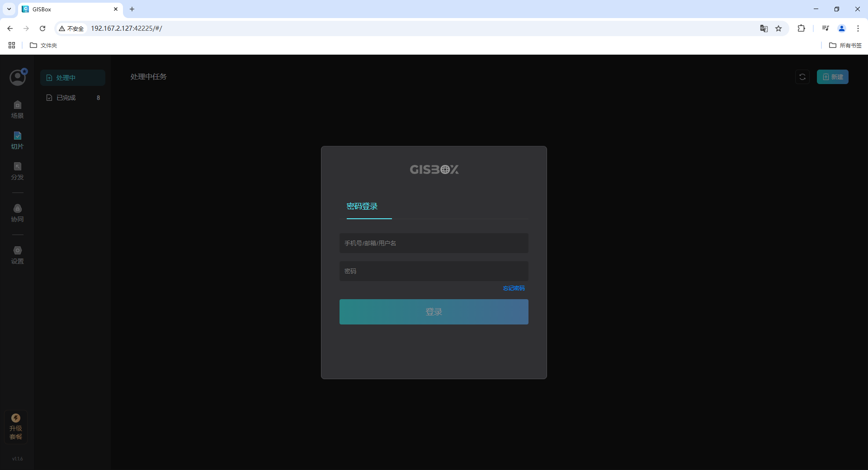Click the 登录 login button

[x=434, y=312]
